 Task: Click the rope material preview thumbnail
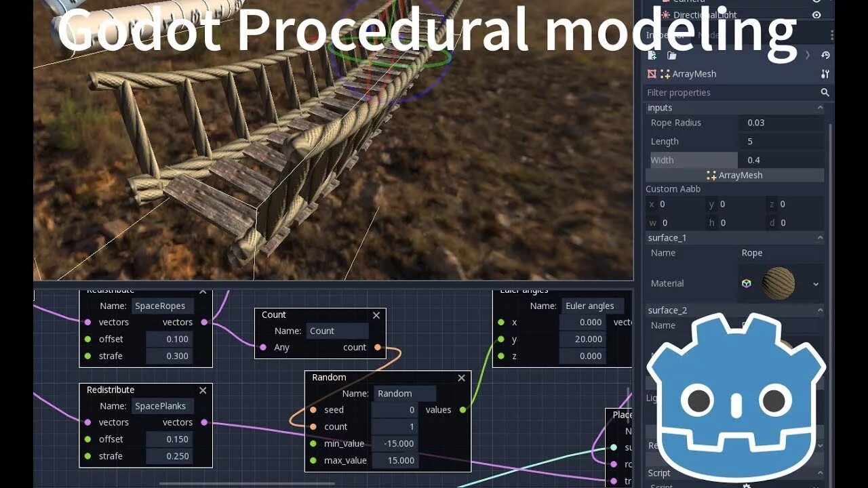click(778, 283)
